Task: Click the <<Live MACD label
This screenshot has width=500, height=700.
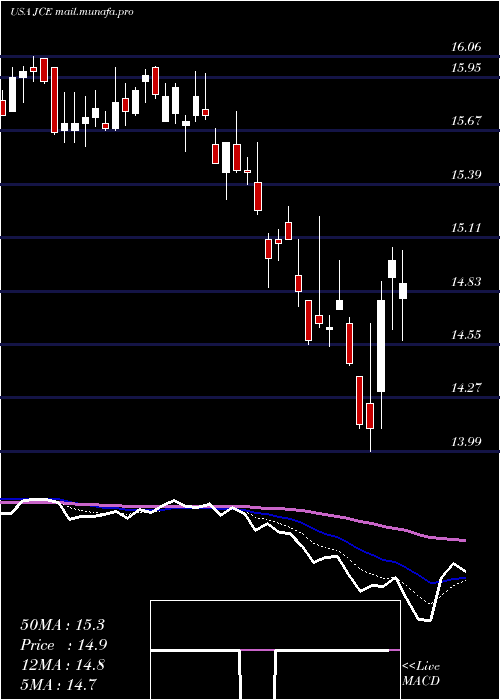Action: pos(421,674)
